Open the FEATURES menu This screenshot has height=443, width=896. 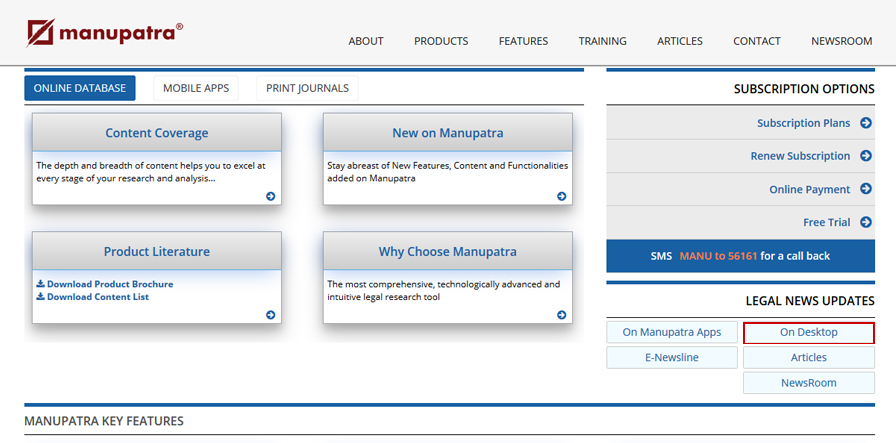tap(523, 41)
